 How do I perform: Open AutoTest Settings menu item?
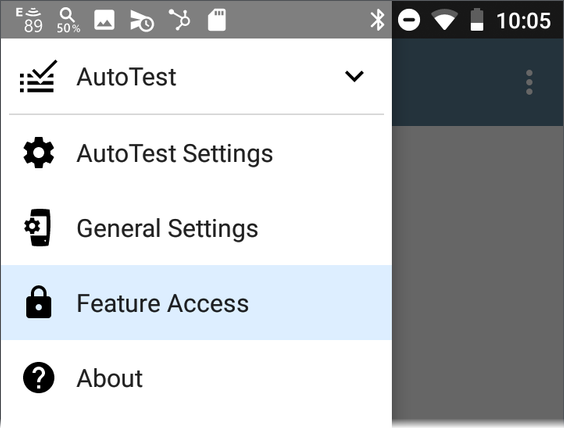(196, 153)
